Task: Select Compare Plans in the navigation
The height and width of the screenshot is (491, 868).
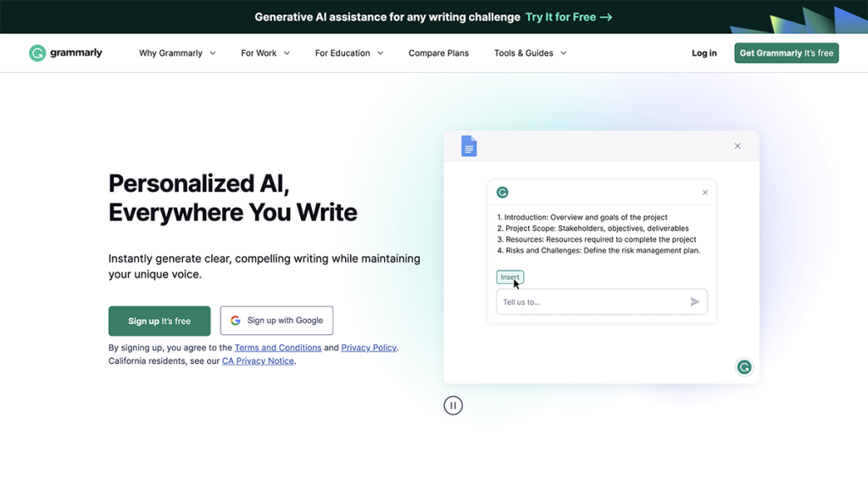Action: pyautogui.click(x=438, y=53)
